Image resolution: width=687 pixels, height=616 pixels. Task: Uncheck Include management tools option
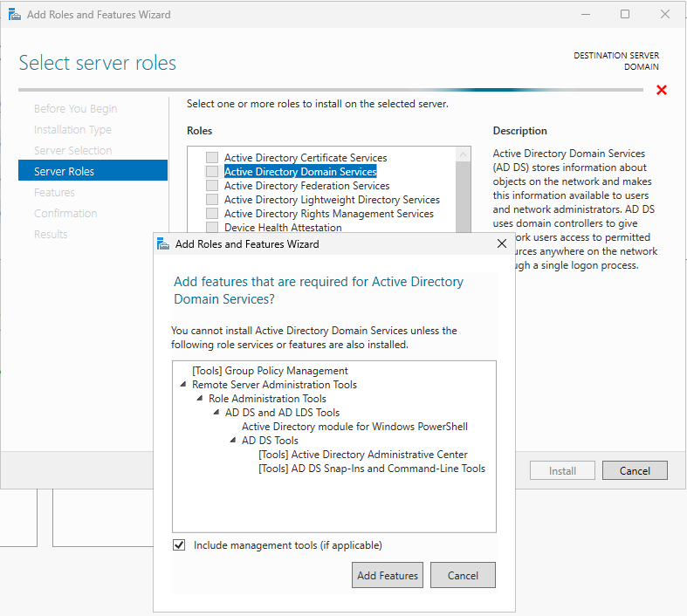coord(180,545)
